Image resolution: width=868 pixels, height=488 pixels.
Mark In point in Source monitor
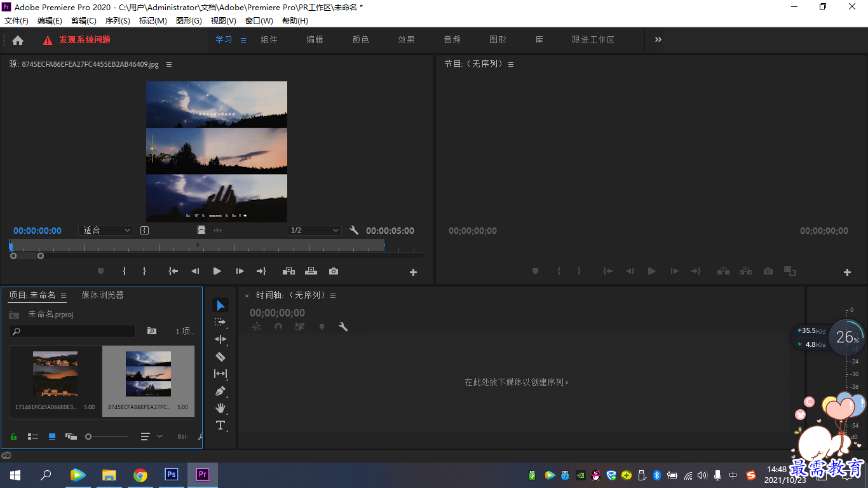pyautogui.click(x=124, y=271)
